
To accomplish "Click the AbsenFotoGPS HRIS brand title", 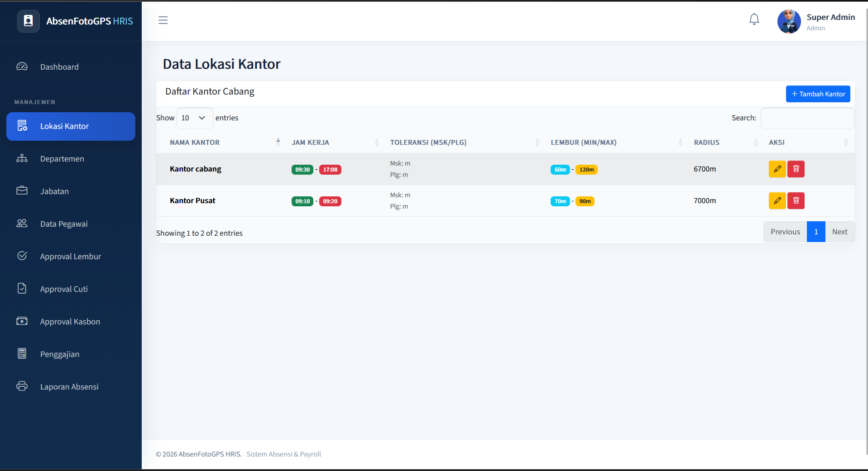I will pyautogui.click(x=90, y=21).
